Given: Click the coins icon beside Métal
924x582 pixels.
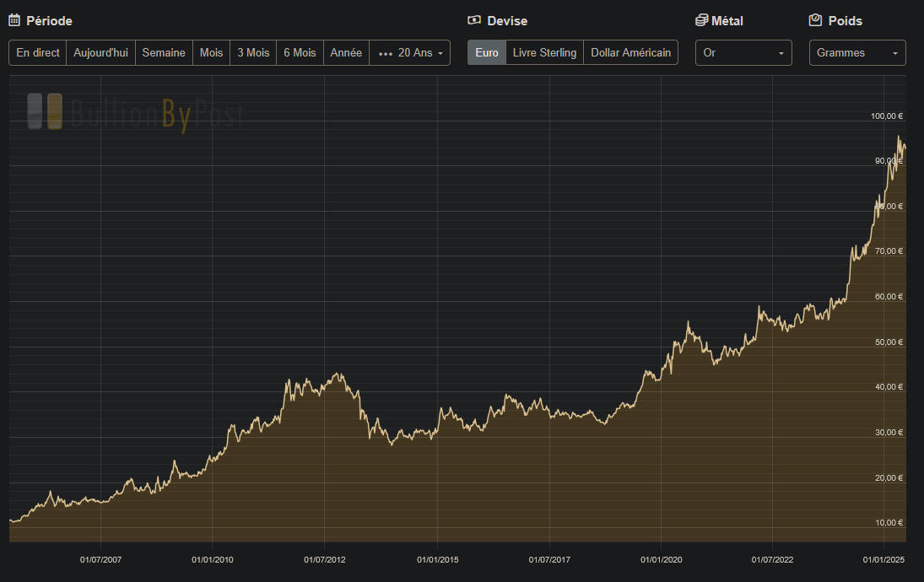Looking at the screenshot, I should (702, 20).
